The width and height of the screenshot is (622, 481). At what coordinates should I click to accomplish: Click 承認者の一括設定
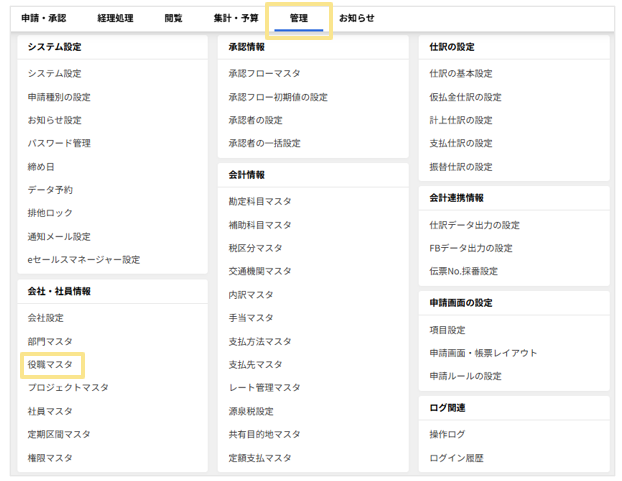264,143
